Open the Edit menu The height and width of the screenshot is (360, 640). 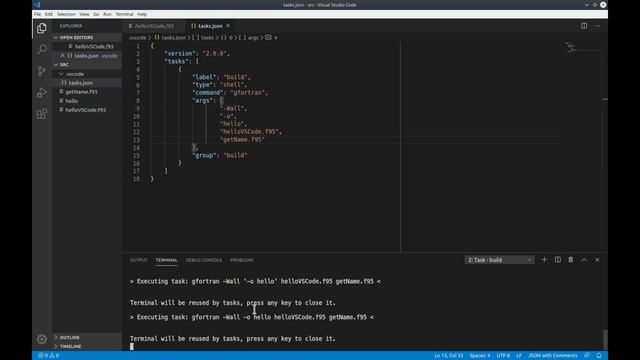49,14
